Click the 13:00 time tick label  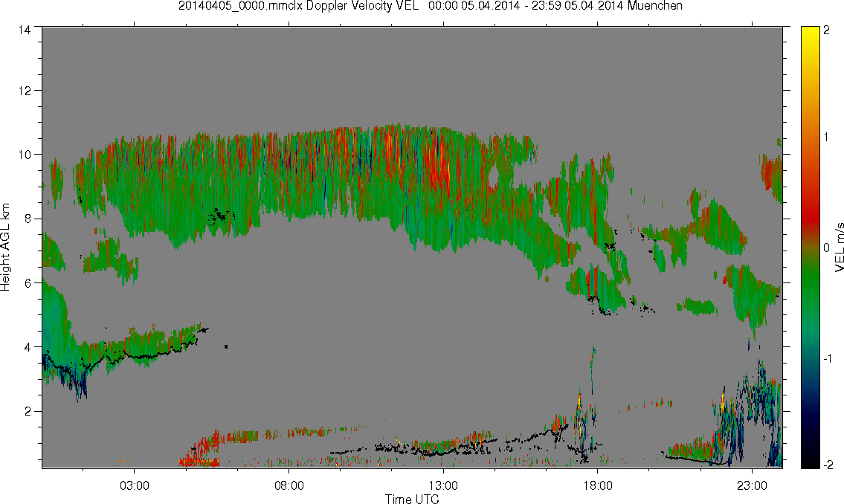[x=443, y=485]
